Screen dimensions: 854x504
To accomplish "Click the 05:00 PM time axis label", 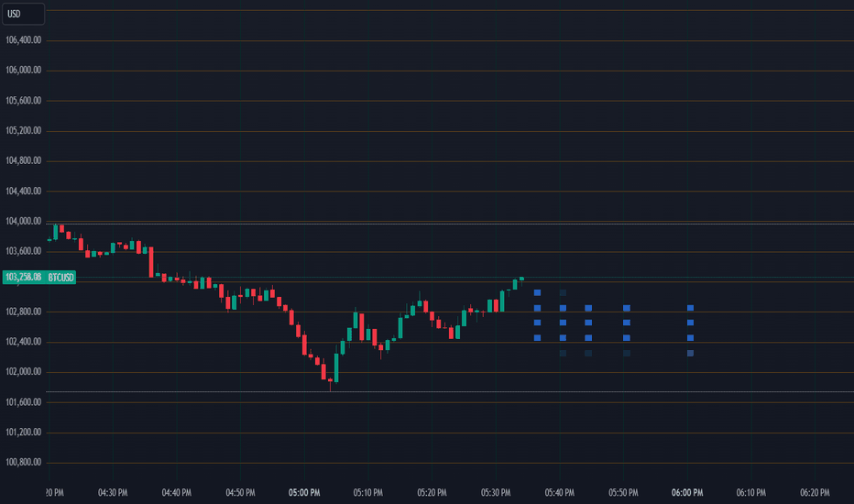I will click(304, 493).
